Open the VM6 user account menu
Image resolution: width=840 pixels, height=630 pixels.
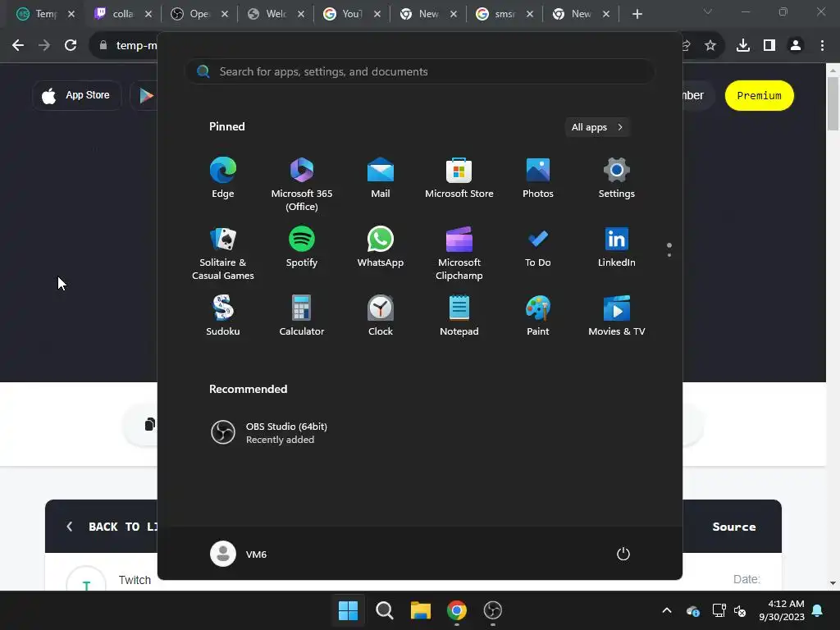click(x=239, y=554)
